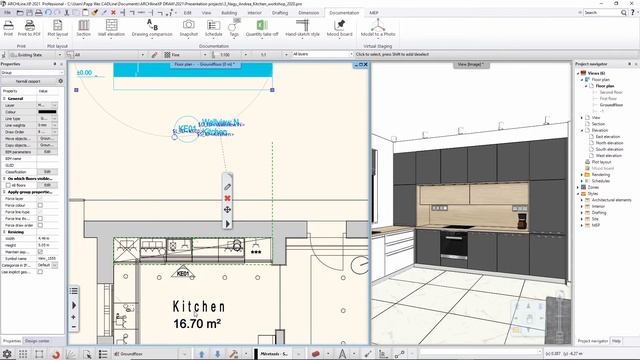Apply Hand-sketch style tool
The height and width of the screenshot is (360, 640).
click(x=302, y=28)
